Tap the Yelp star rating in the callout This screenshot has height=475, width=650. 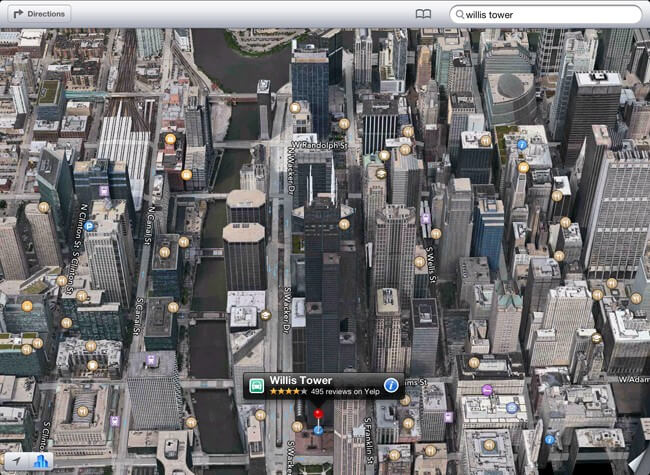coord(288,391)
